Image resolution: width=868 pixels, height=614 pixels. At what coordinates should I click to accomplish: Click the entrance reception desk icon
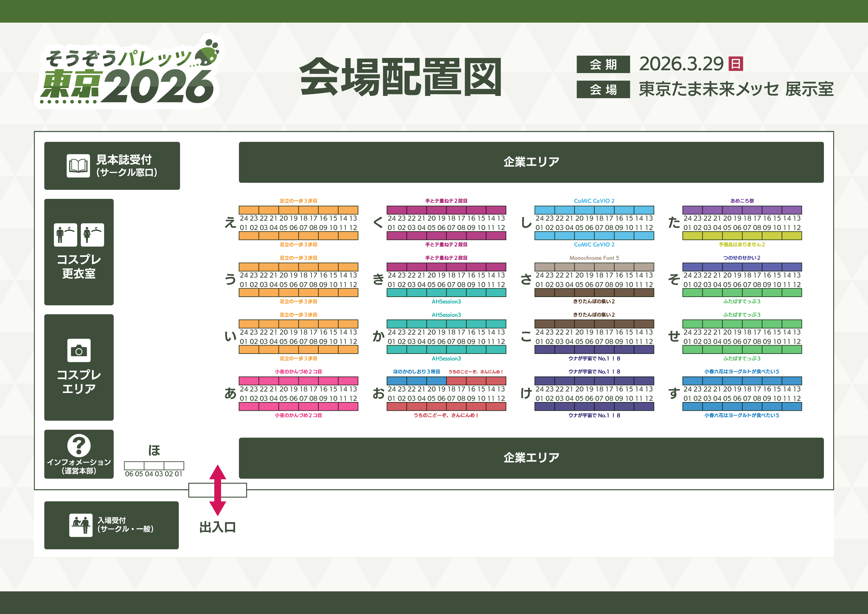pos(80,525)
